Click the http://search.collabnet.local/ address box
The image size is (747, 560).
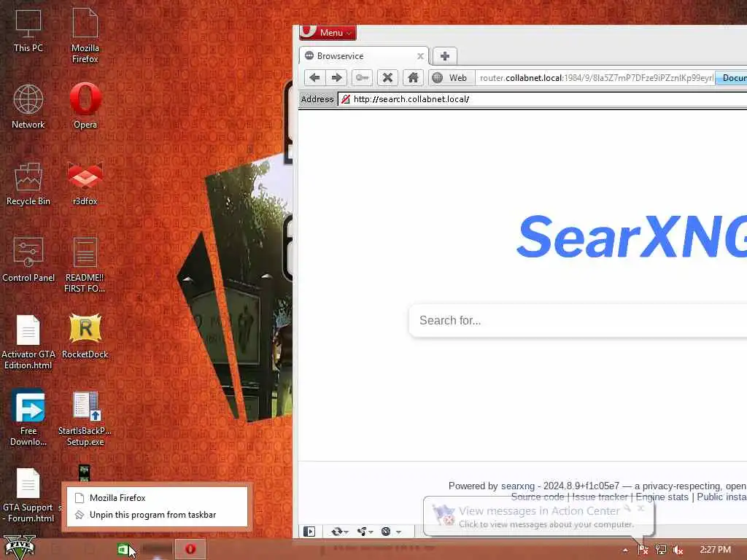[543, 99]
